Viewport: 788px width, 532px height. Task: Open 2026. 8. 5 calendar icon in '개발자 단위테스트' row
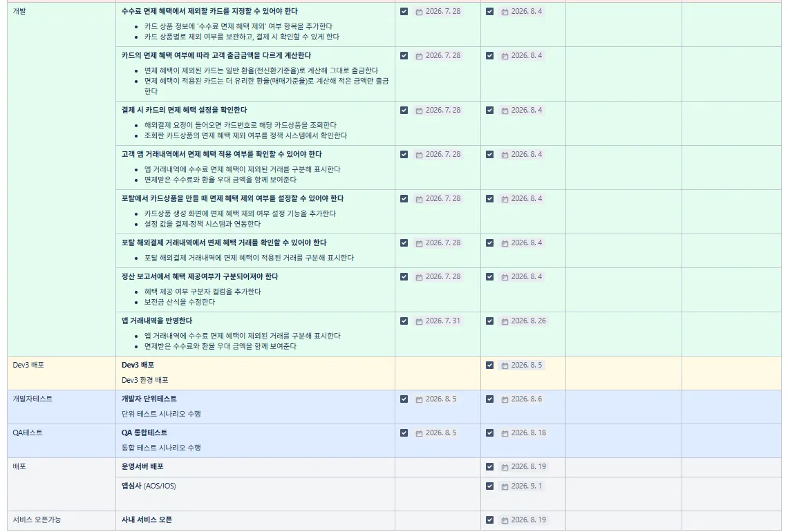pos(419,399)
